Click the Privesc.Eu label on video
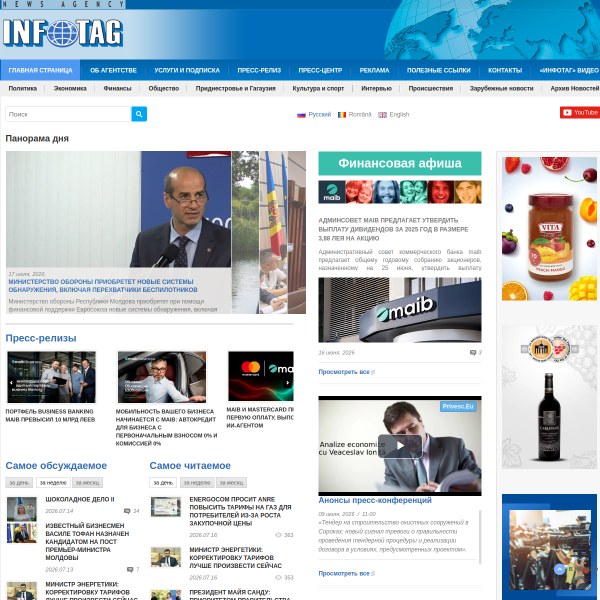 click(458, 406)
